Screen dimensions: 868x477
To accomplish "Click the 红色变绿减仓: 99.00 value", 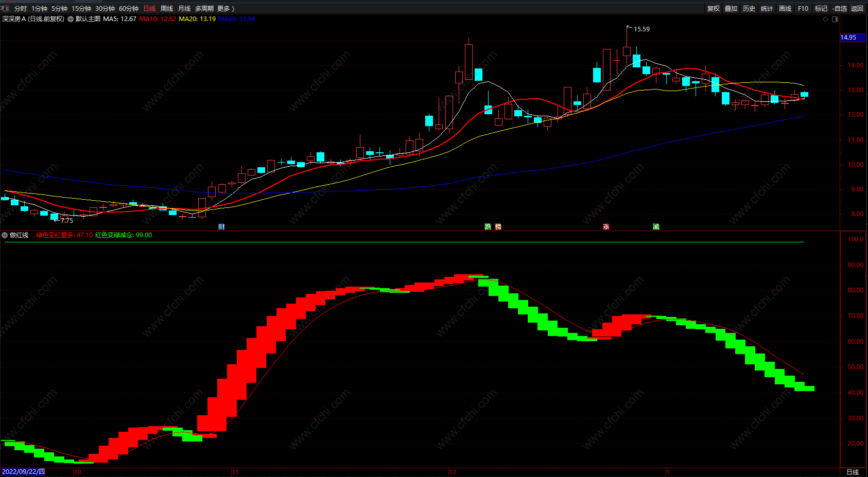I will coord(124,235).
